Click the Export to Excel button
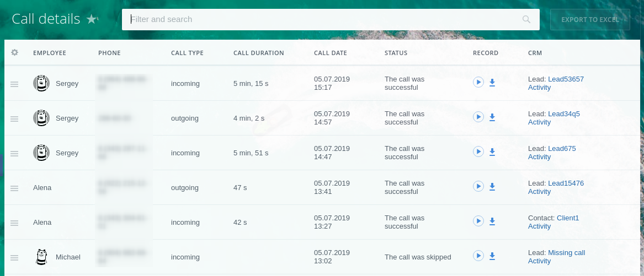The width and height of the screenshot is (644, 276). click(590, 19)
